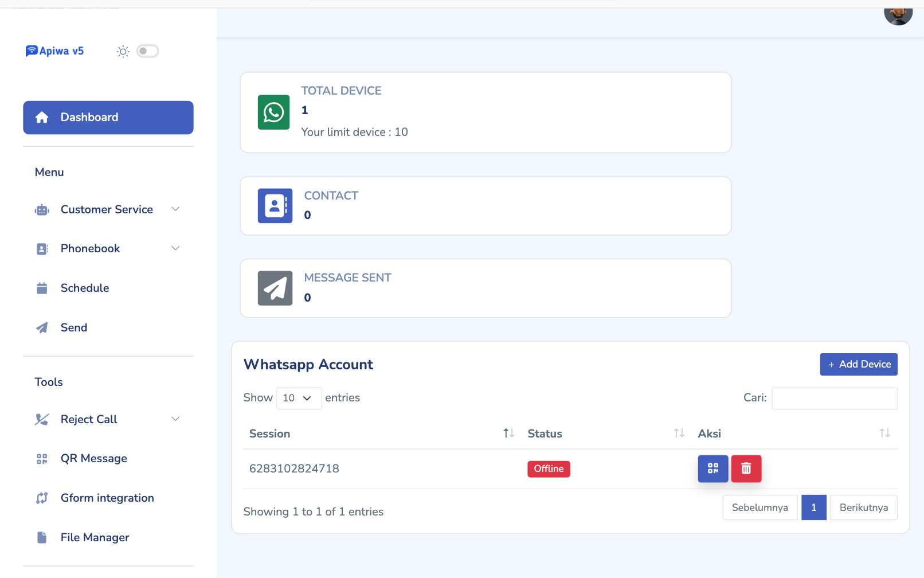Click the message sent paper plane icon
The height and width of the screenshot is (578, 924).
(275, 288)
